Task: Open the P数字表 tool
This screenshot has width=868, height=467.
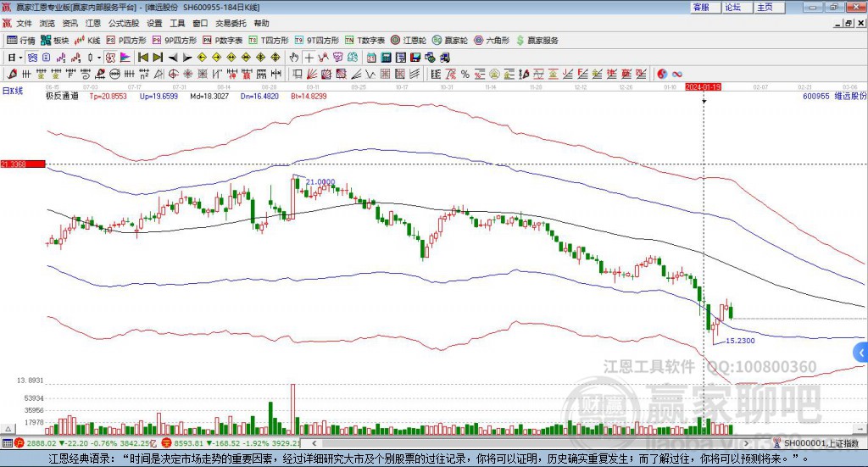Action: (x=223, y=41)
